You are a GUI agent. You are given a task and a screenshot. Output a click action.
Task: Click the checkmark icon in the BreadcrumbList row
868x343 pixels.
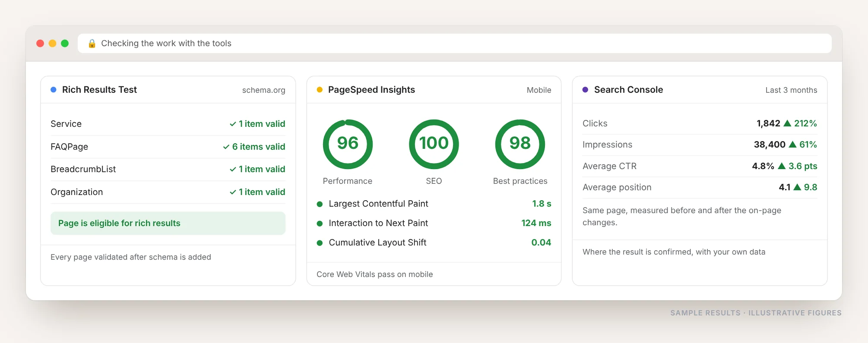pyautogui.click(x=233, y=169)
